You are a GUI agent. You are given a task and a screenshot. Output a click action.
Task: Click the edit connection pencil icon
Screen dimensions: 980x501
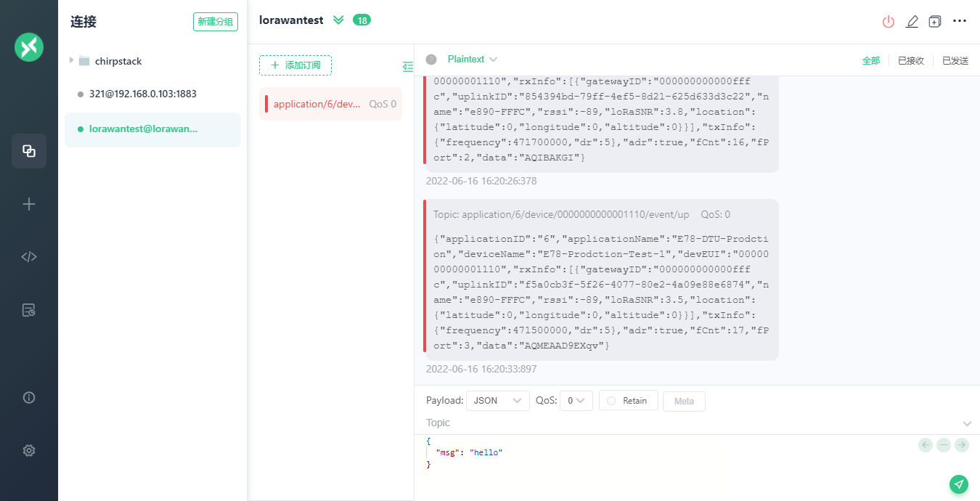pyautogui.click(x=912, y=21)
